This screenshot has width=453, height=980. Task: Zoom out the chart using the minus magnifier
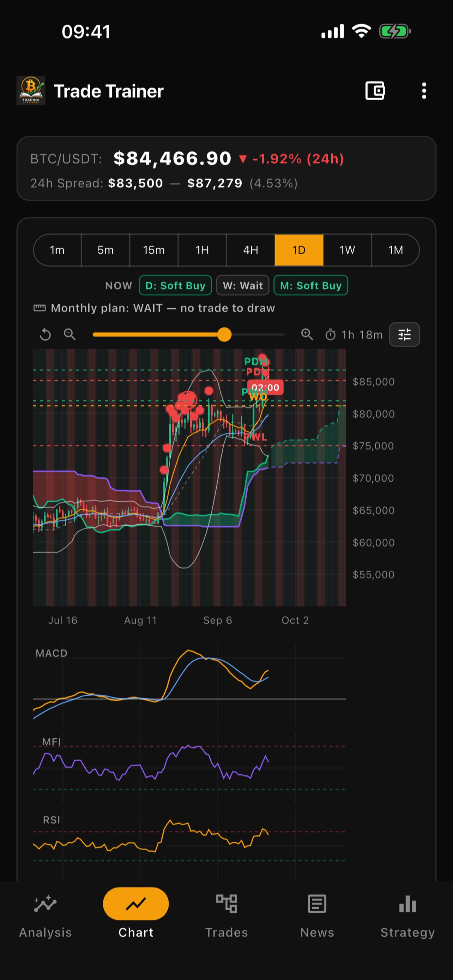70,334
